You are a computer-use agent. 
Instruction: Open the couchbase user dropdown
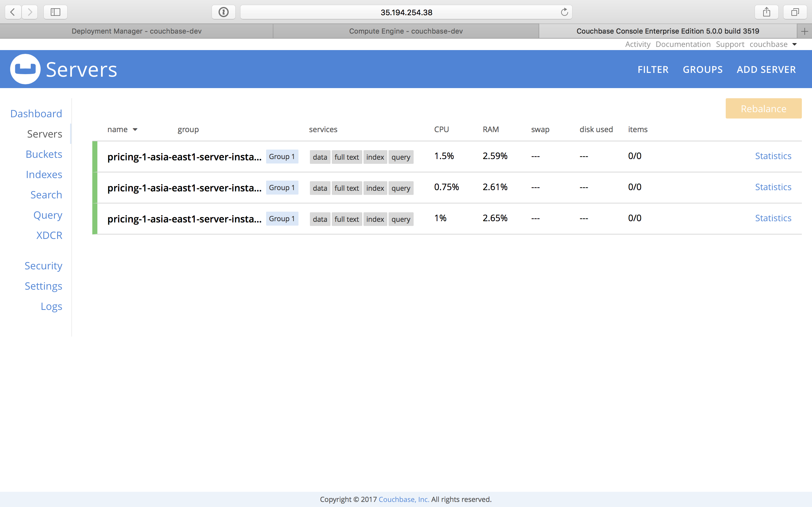(773, 44)
